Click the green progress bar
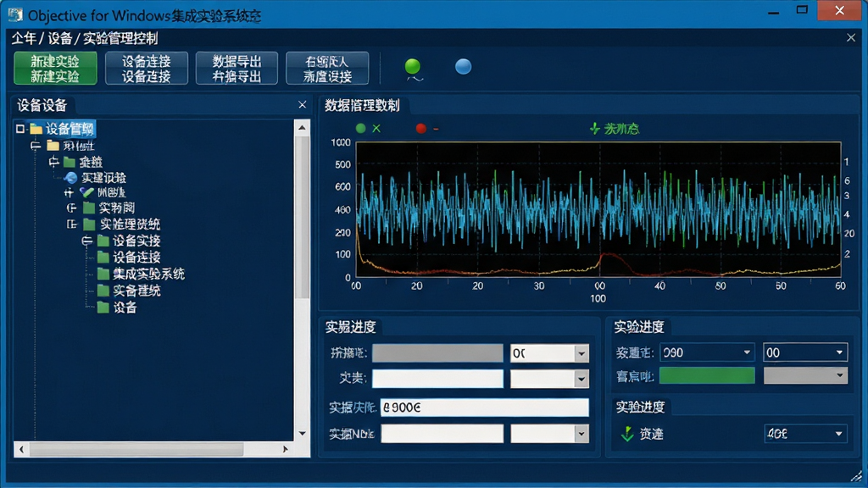 point(707,375)
